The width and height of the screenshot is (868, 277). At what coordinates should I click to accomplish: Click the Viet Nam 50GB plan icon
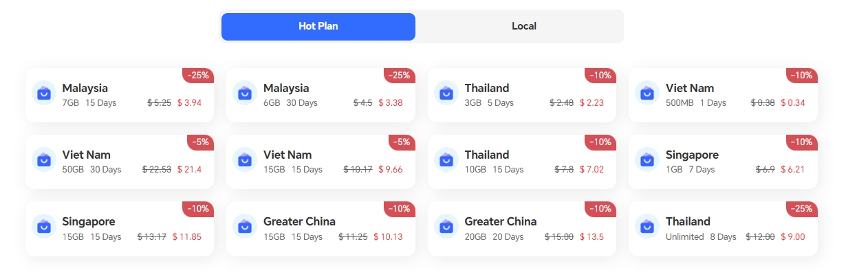coord(44,159)
